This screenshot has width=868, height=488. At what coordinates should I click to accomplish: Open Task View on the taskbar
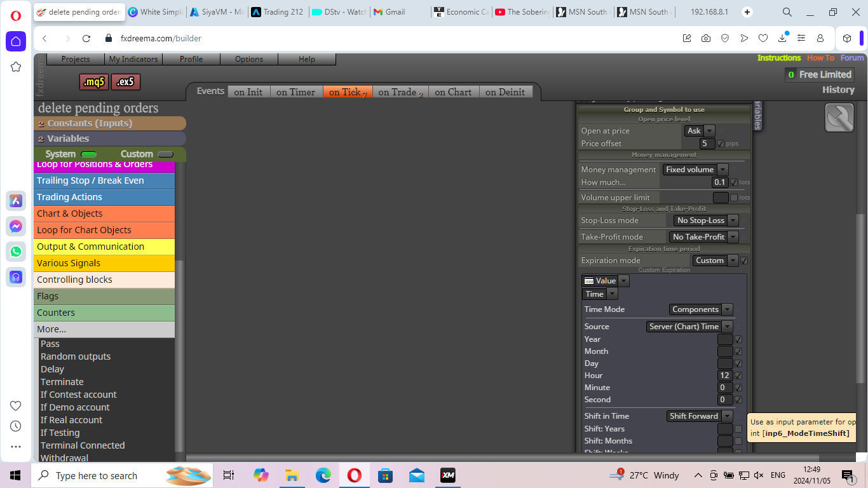coord(229,475)
